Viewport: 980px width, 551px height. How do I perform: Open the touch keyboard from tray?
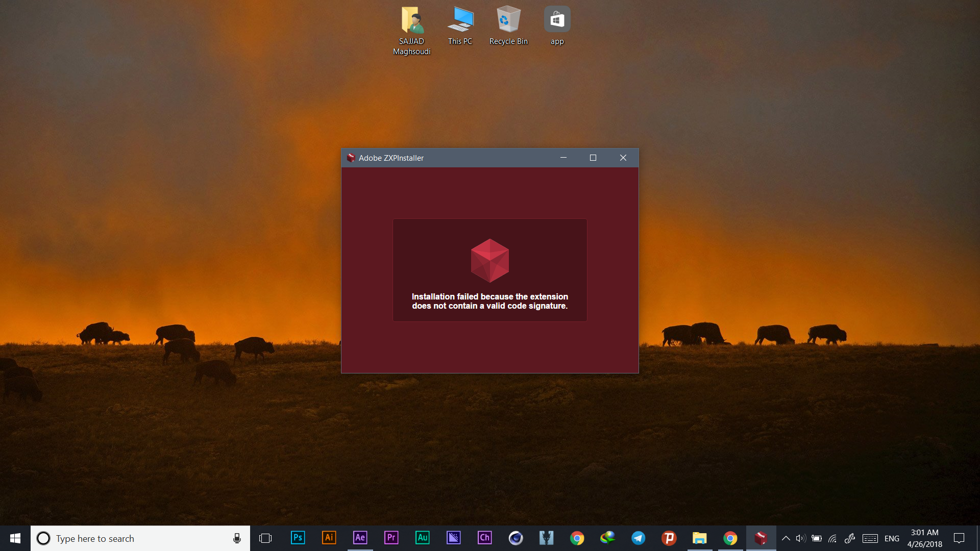click(x=870, y=538)
